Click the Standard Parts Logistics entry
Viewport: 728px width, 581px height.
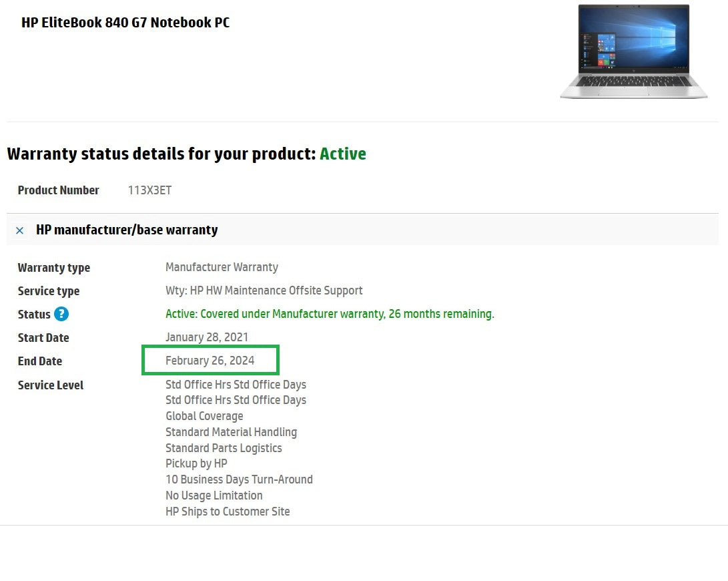point(224,448)
